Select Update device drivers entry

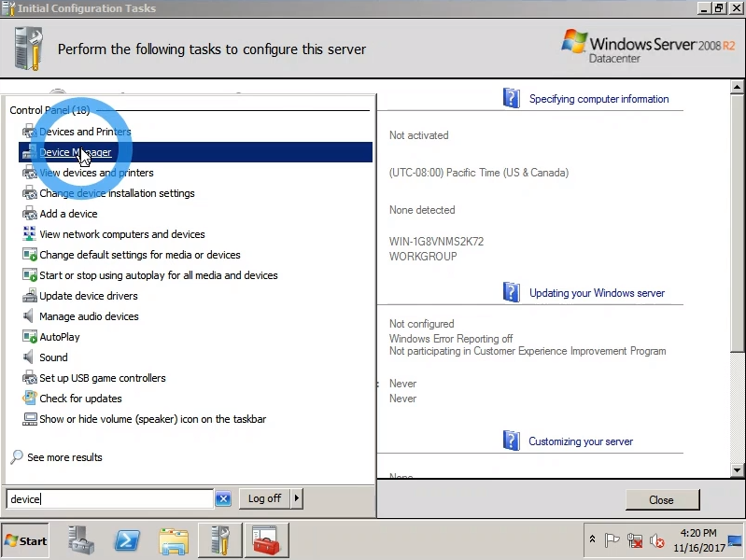pos(89,296)
